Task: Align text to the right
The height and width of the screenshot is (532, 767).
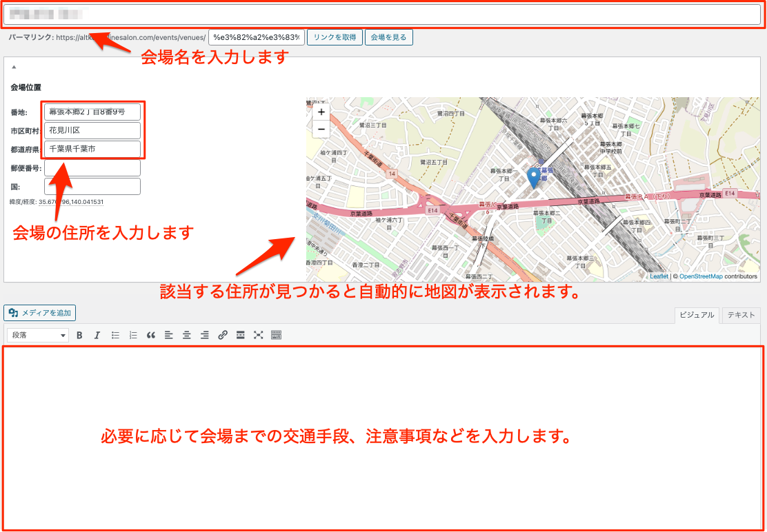Action: 205,336
